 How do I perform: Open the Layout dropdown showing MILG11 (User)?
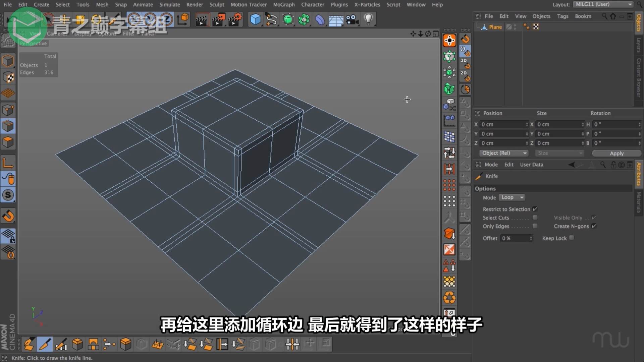tap(603, 4)
